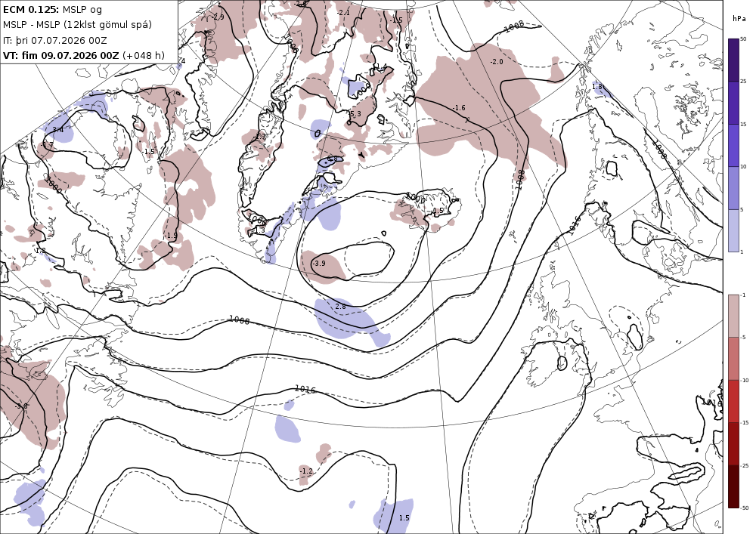Click the 5.3 value label
This screenshot has height=534, width=756.
coord(355,113)
